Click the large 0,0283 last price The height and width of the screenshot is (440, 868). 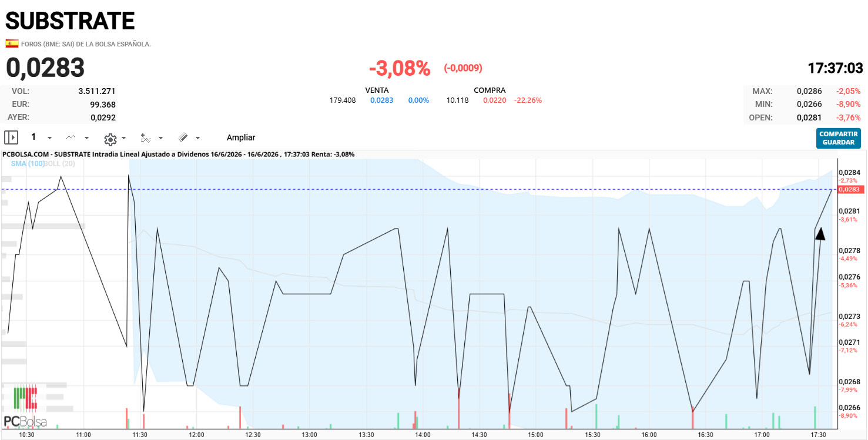click(x=45, y=68)
